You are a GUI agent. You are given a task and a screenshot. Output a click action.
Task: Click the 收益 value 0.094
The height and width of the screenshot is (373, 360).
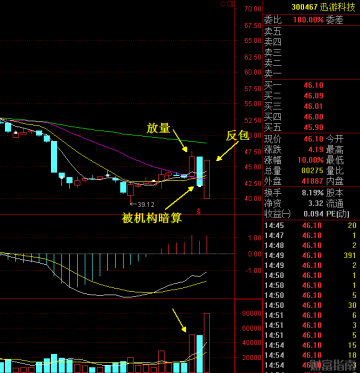pyautogui.click(x=314, y=214)
